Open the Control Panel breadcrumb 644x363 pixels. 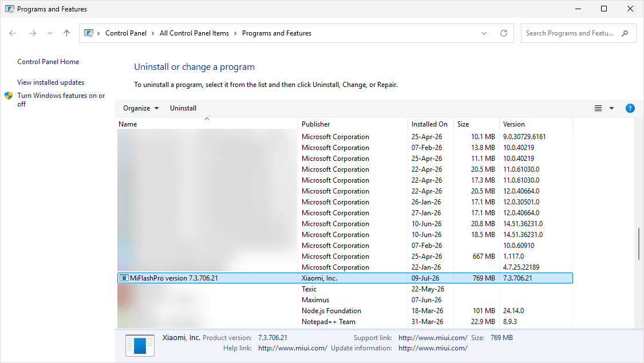pyautogui.click(x=126, y=33)
